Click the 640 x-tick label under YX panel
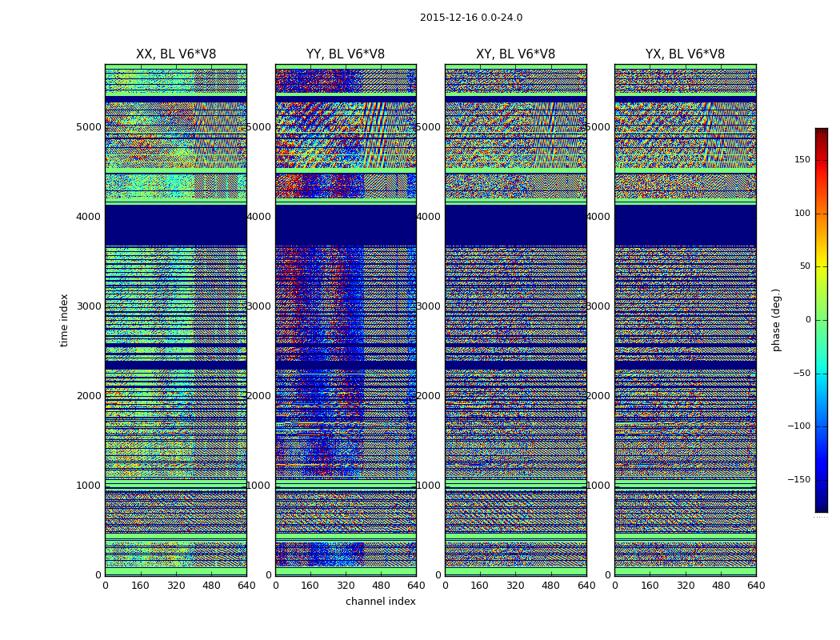 755,586
